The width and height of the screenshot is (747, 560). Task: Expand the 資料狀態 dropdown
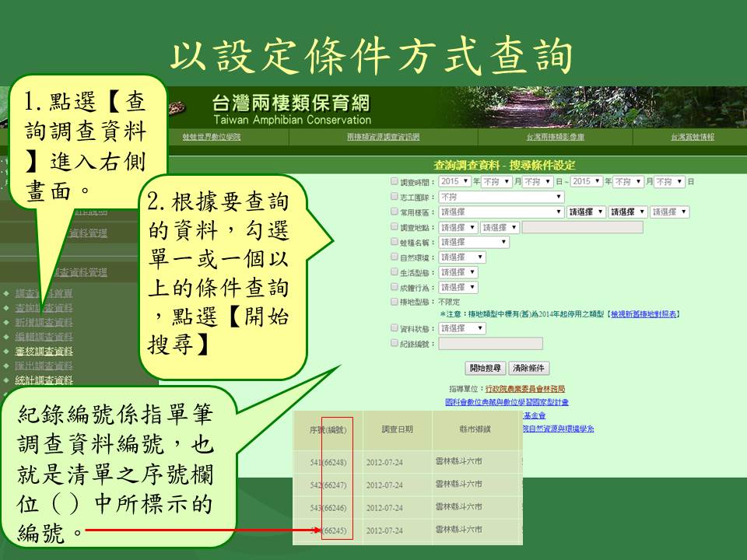click(461, 328)
